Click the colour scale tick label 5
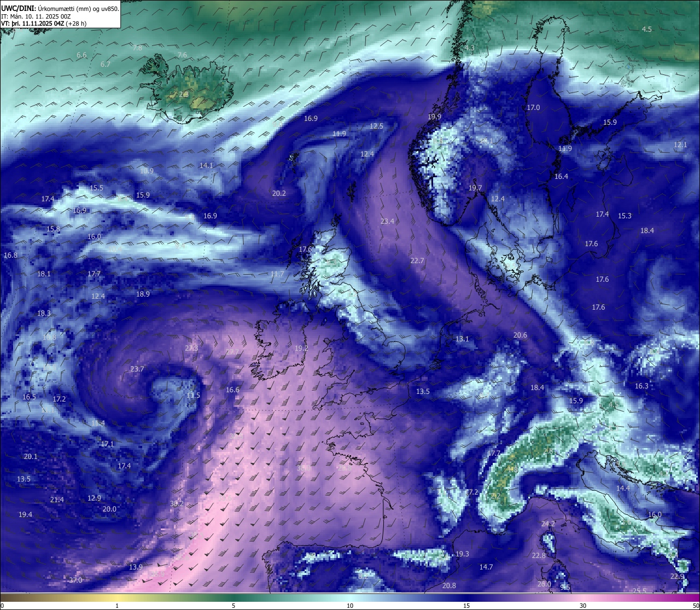The image size is (700, 610). tap(234, 606)
